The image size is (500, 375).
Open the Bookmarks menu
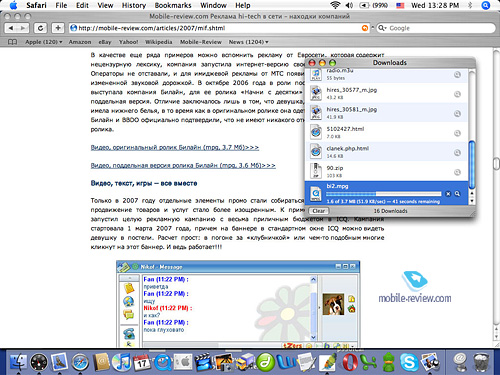click(x=173, y=5)
